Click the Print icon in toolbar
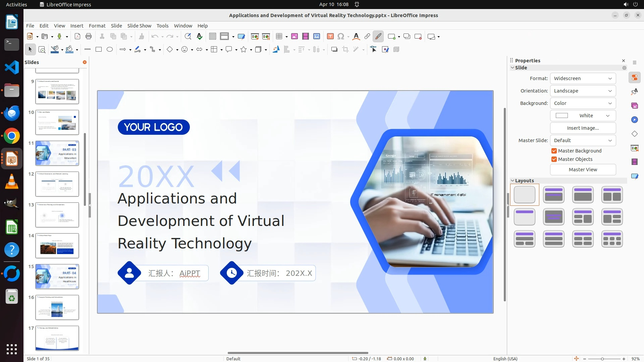 click(89, 37)
